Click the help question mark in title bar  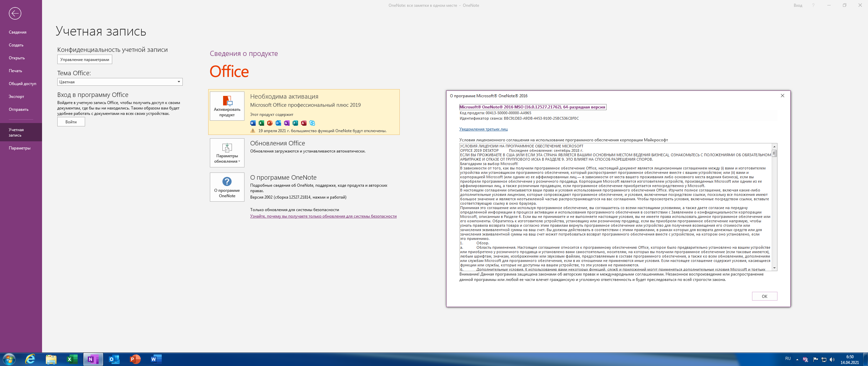coord(813,5)
